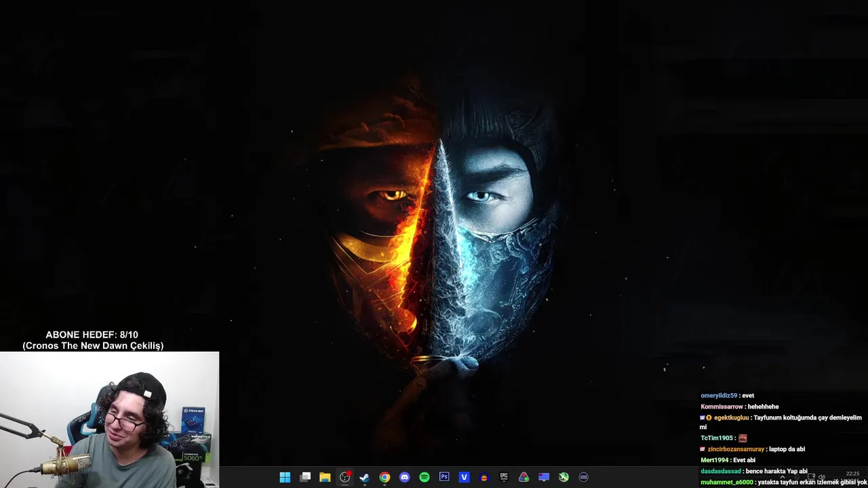The image size is (868, 488).
Task: Click chat username muhammet_a6000
Action: [727, 482]
